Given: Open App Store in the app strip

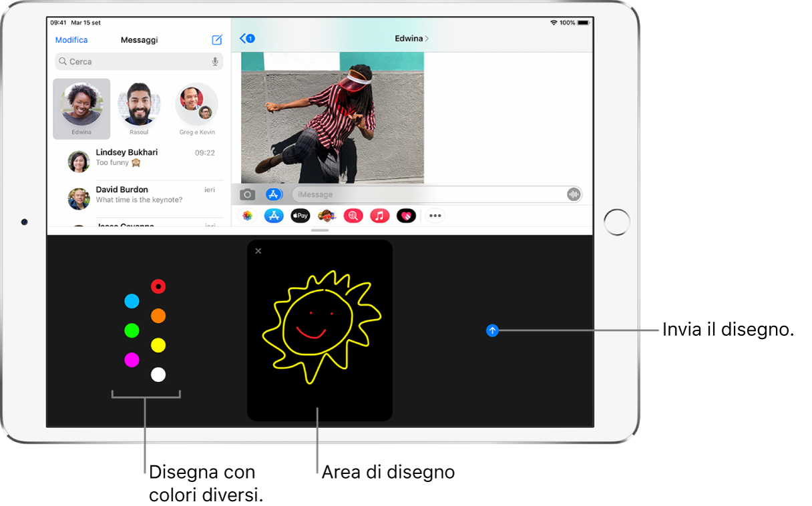Looking at the screenshot, I should [x=274, y=216].
